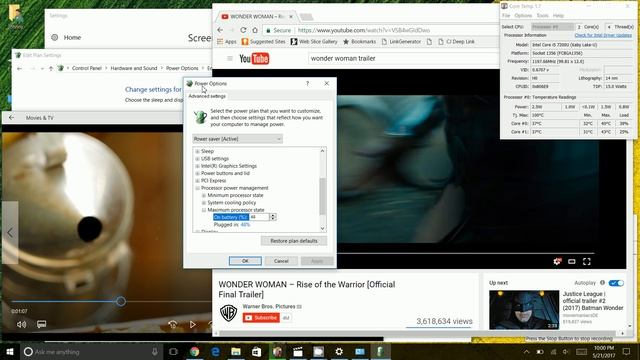
Task: Open Task View from the taskbar
Action: coord(173,351)
